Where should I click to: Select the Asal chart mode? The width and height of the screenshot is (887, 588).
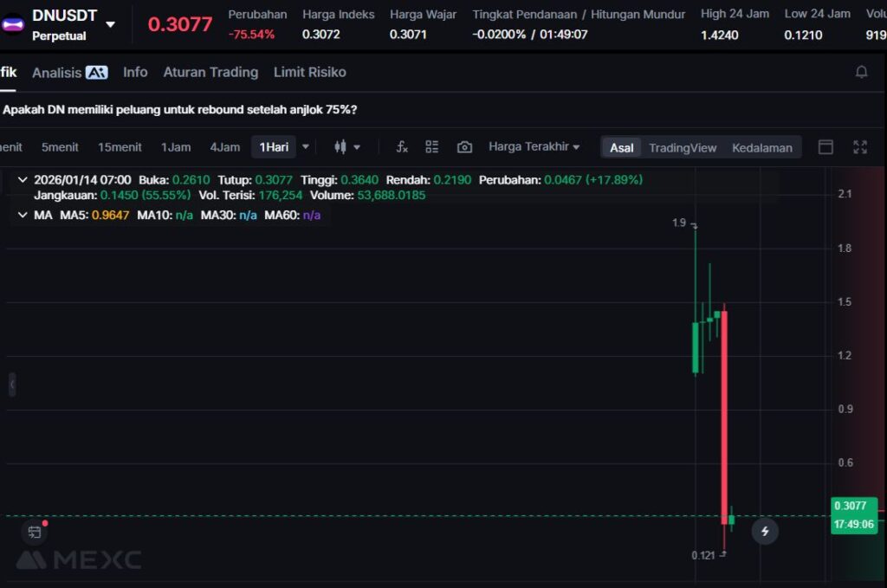click(621, 147)
